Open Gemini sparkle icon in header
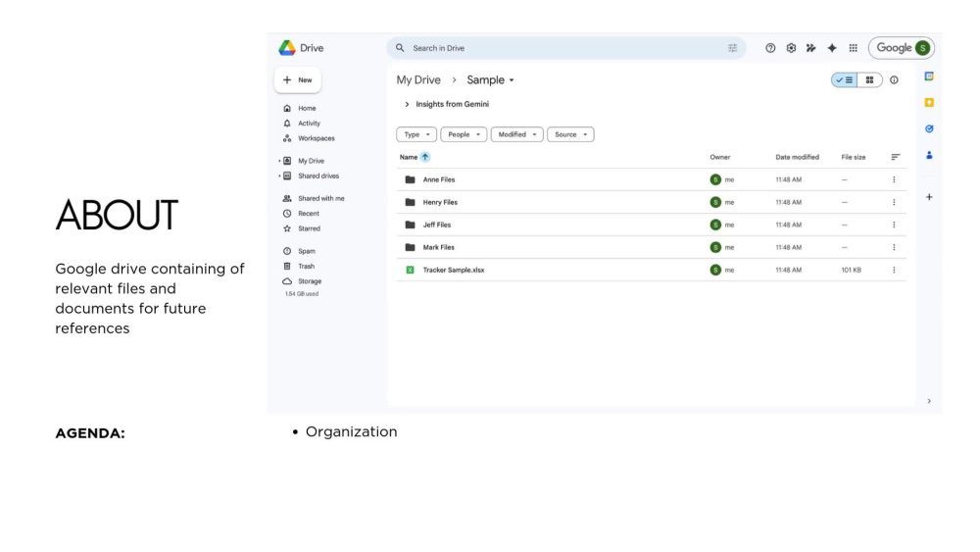980x552 pixels. click(x=832, y=48)
